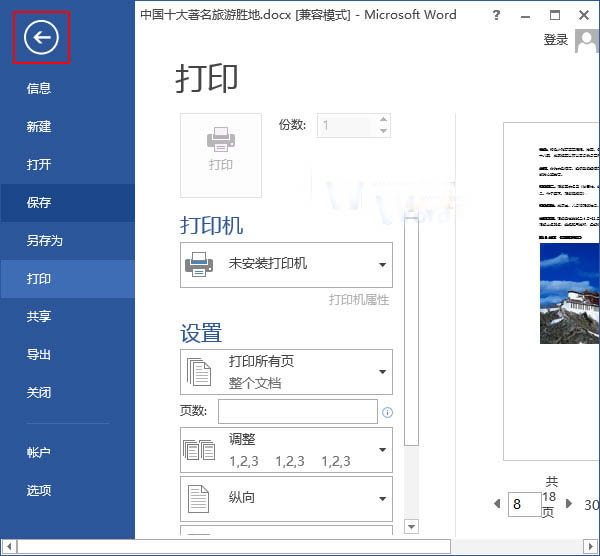This screenshot has height=556, width=600.
Task: Click the settings panel vertical scrollbar thumb
Action: point(411,331)
